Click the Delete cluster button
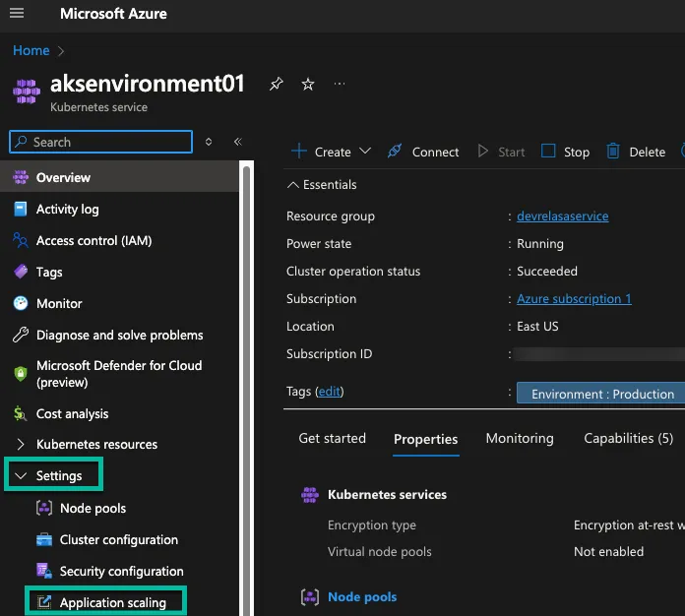 [636, 152]
